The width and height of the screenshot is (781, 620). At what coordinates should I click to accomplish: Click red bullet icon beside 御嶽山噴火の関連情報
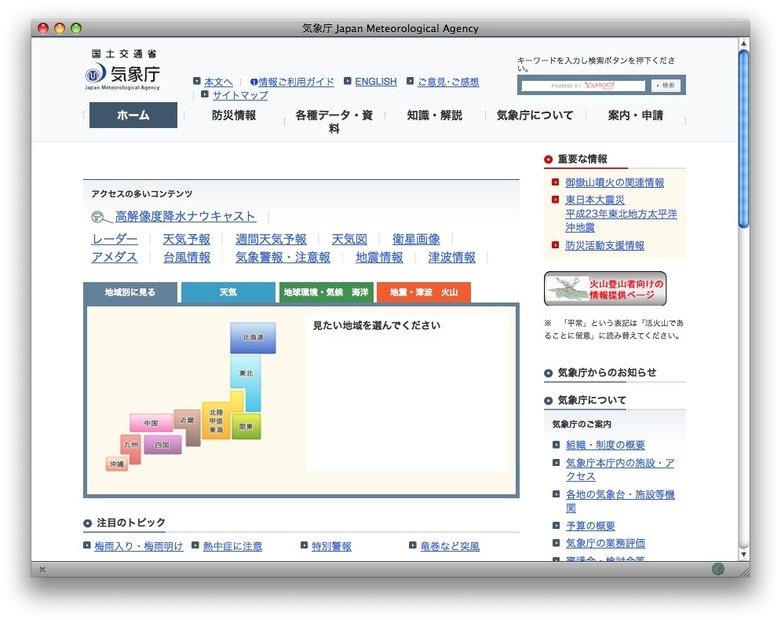[x=555, y=182]
